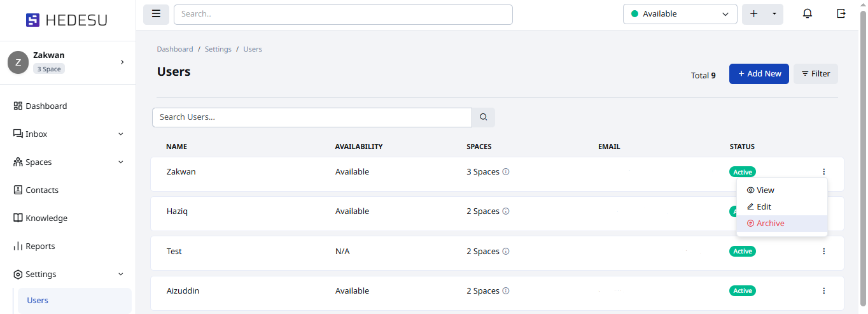Click the Search Users input field
Image resolution: width=868 pixels, height=314 pixels.
coord(312,117)
